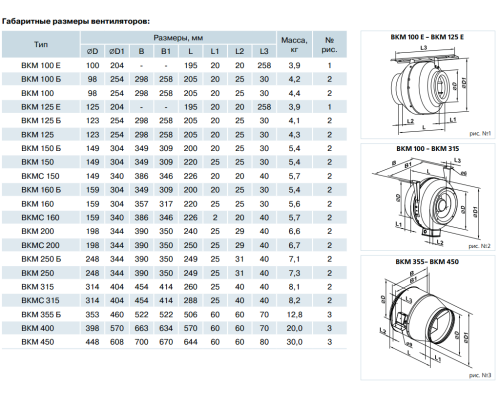500x400 pixels.
Task: Click the ВКМ 100 Е – ВКМ 125 Е fan drawing
Action: [430, 89]
